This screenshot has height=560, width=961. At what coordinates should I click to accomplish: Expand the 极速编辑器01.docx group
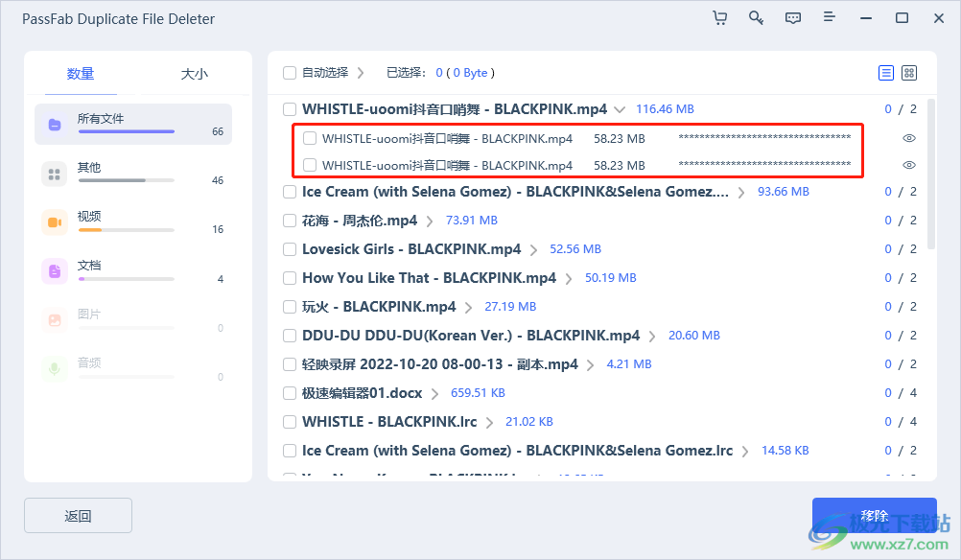434,394
